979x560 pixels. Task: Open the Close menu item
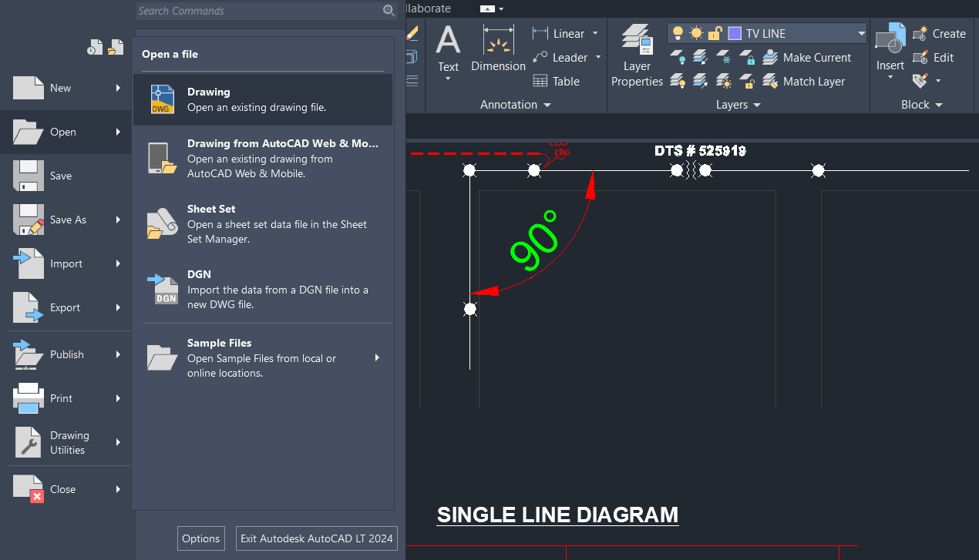(x=66, y=489)
